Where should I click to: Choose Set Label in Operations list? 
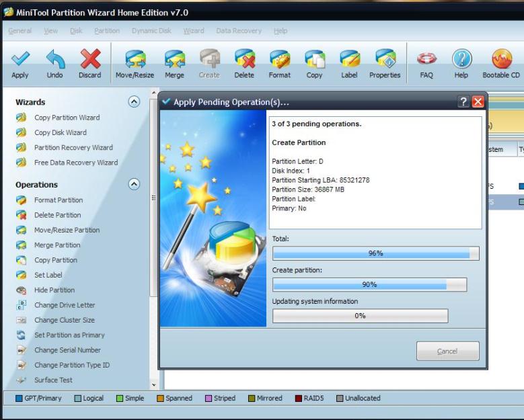(48, 275)
